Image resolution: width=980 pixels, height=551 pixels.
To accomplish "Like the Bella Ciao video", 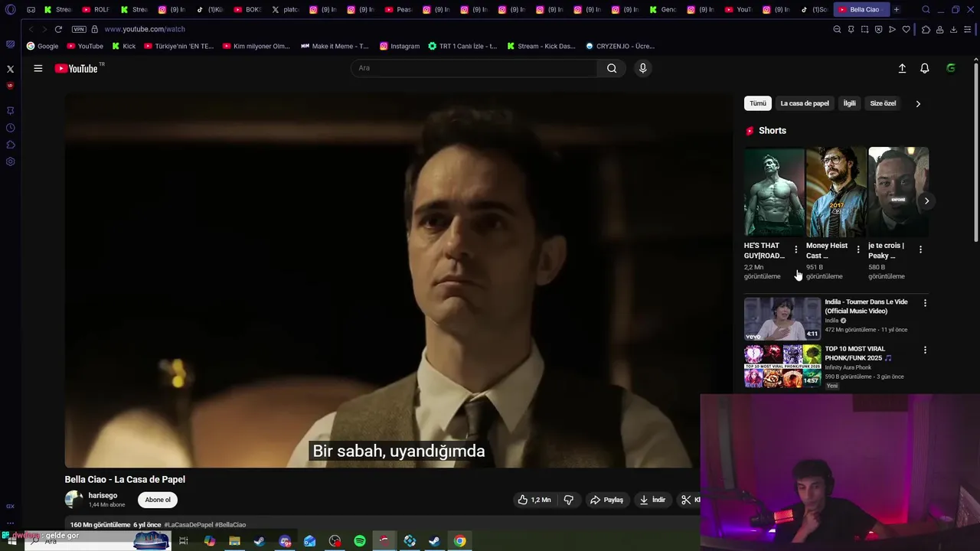I will [x=534, y=500].
